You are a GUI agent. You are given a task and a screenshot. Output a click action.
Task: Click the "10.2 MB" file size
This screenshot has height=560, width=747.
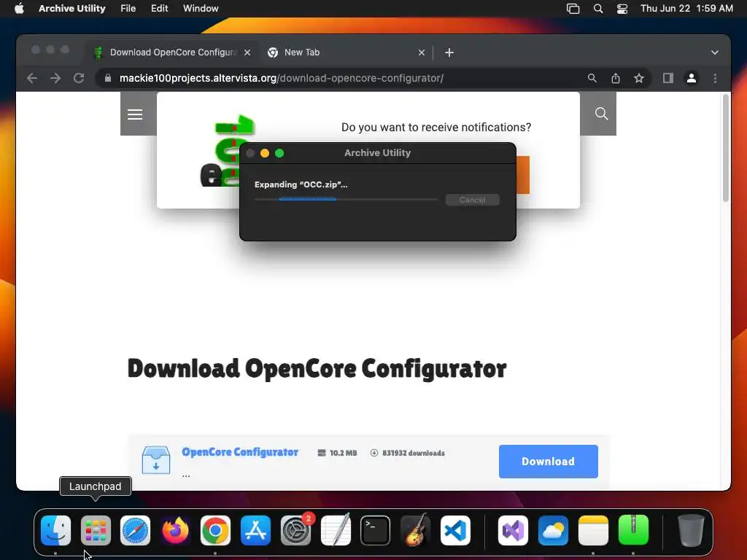[x=343, y=453]
